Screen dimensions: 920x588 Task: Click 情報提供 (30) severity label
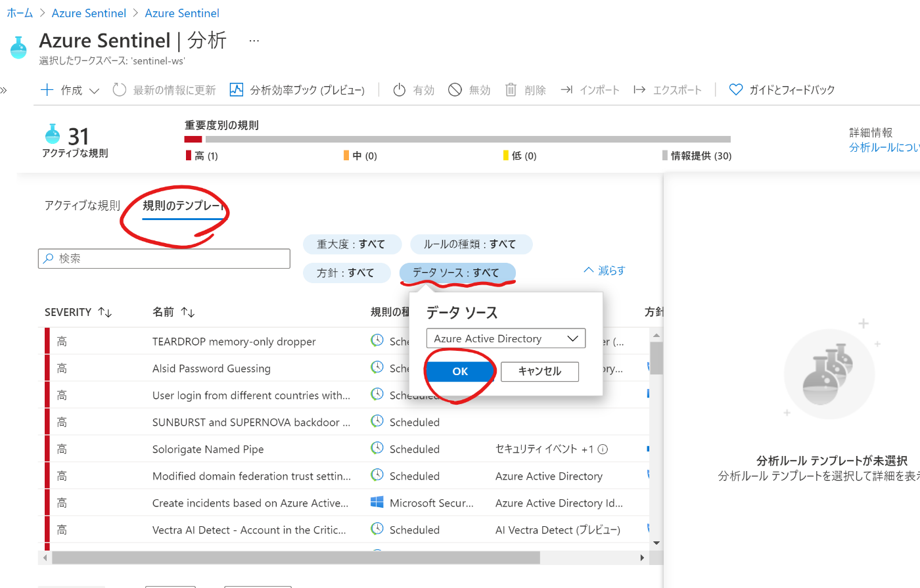(701, 156)
